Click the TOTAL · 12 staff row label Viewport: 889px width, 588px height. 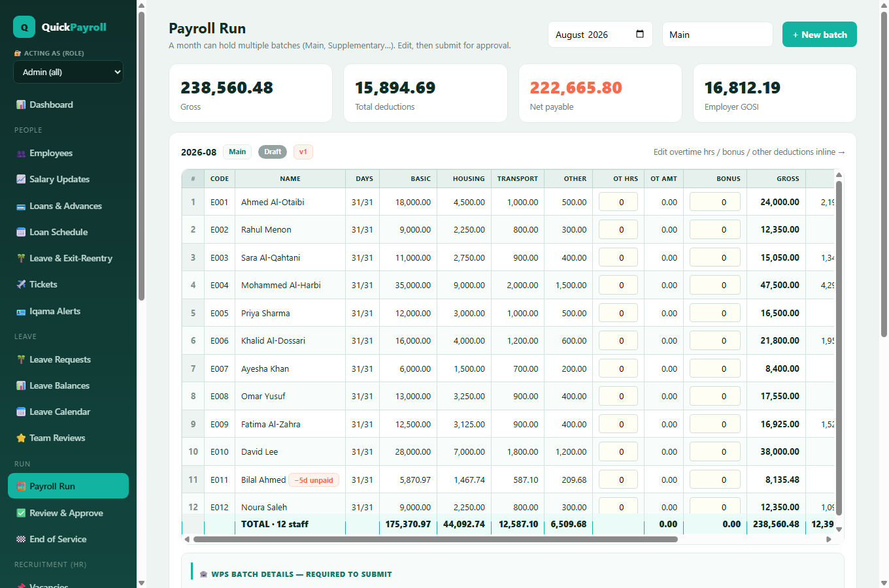tap(275, 524)
